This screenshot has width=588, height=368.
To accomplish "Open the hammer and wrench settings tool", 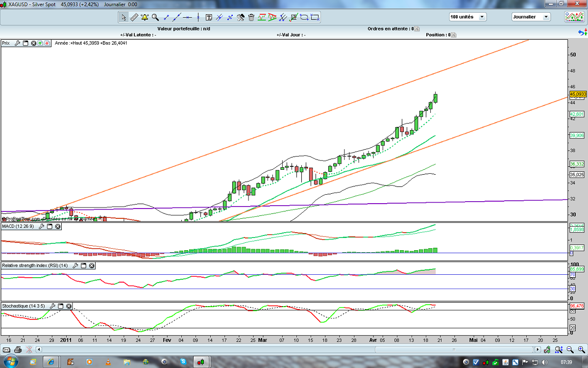I will tap(241, 17).
